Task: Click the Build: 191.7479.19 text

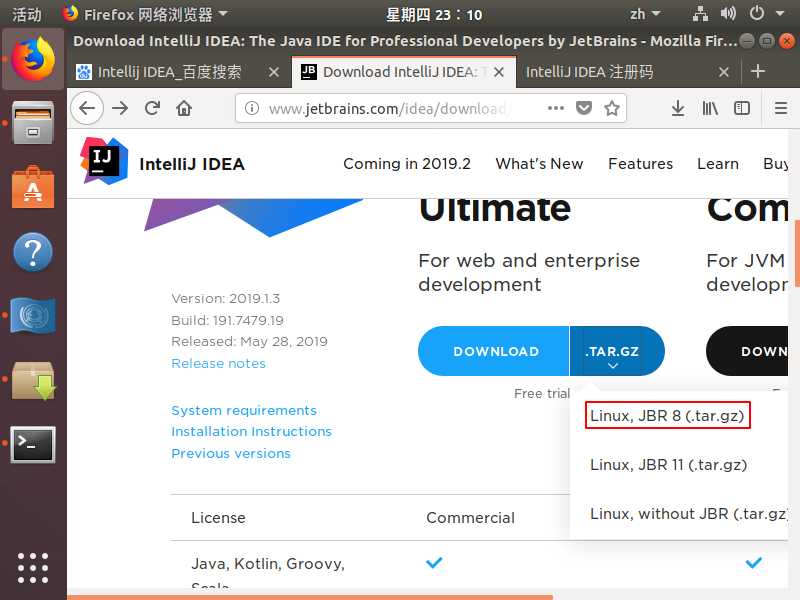Action: (x=227, y=320)
